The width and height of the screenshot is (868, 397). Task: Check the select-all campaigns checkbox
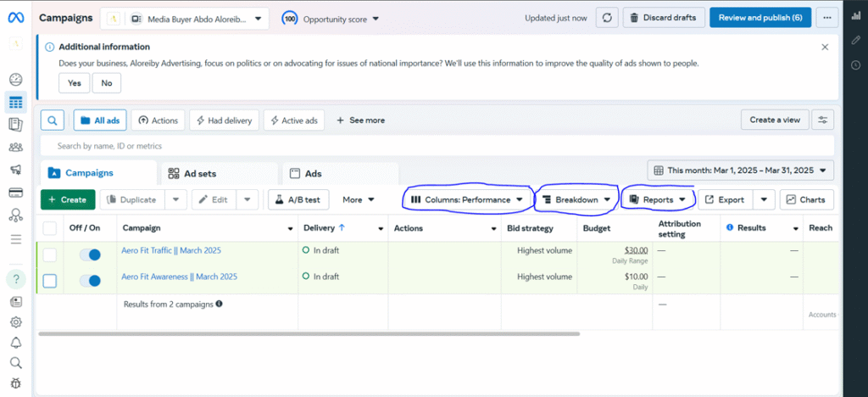pyautogui.click(x=50, y=228)
